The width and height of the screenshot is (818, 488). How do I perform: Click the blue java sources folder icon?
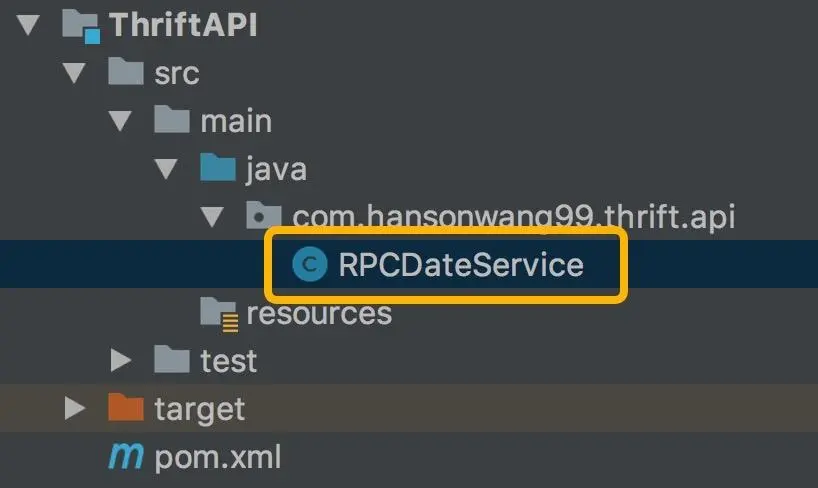218,167
